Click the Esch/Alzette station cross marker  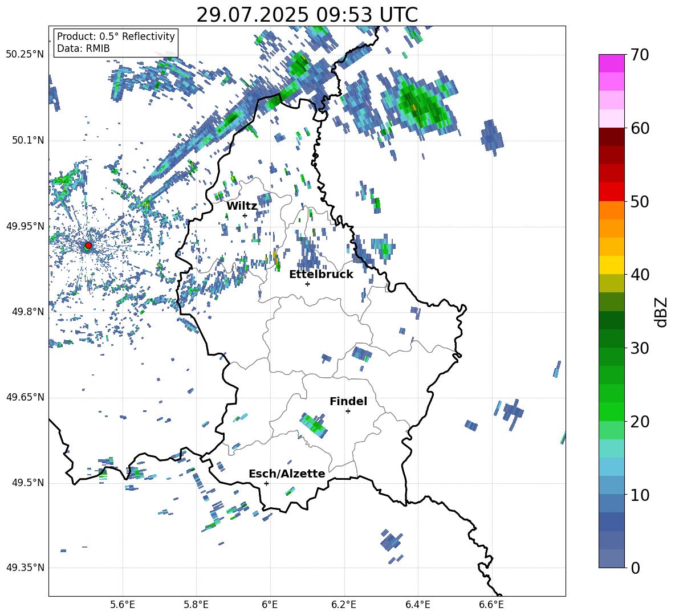tap(266, 483)
